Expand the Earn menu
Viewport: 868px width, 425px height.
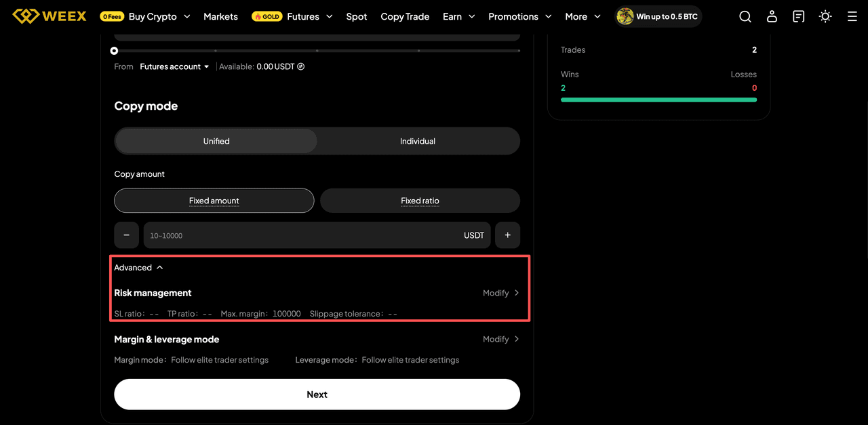(459, 16)
